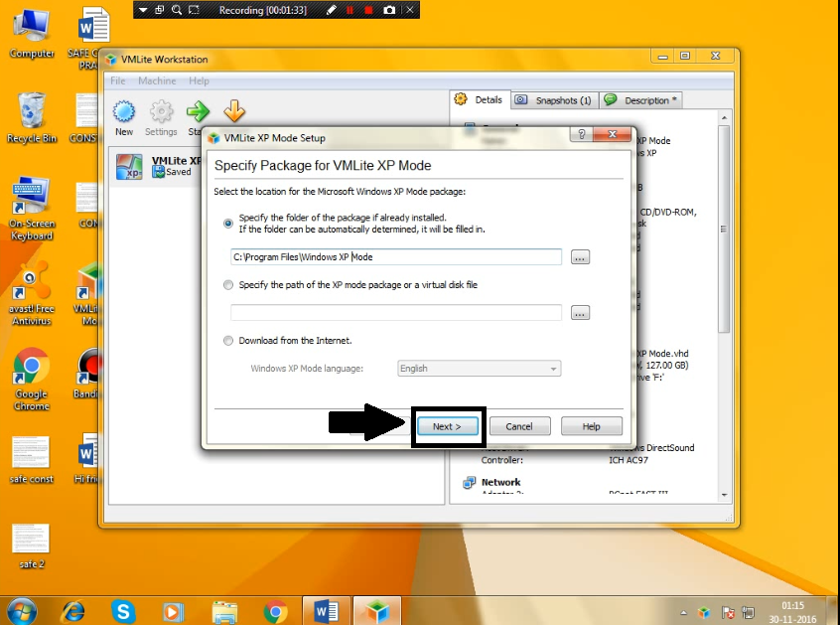Screen dimensions: 840x625
Task: Open the Windows XP Mode language dropdown
Action: click(x=479, y=369)
